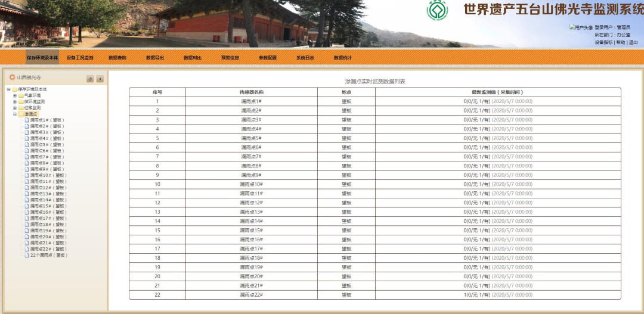Click document icon of 漏雨点10#（望板）
The width and height of the screenshot is (644, 314).
27,175
